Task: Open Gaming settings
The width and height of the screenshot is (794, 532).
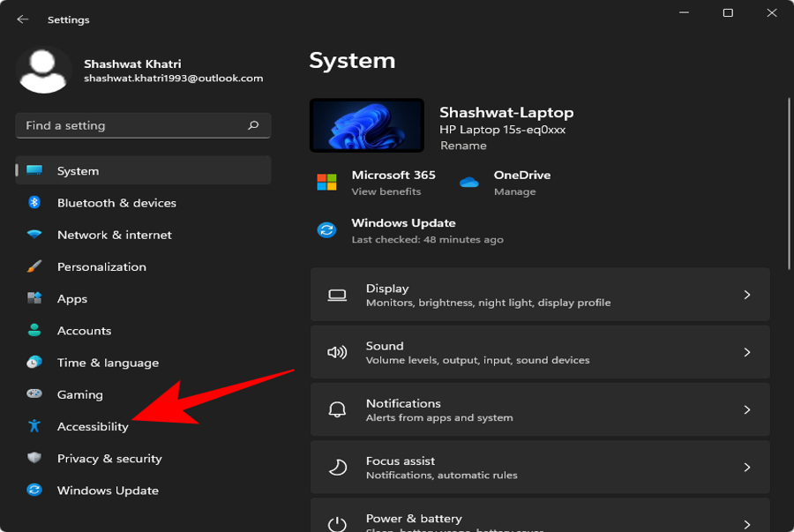Action: coord(143,394)
